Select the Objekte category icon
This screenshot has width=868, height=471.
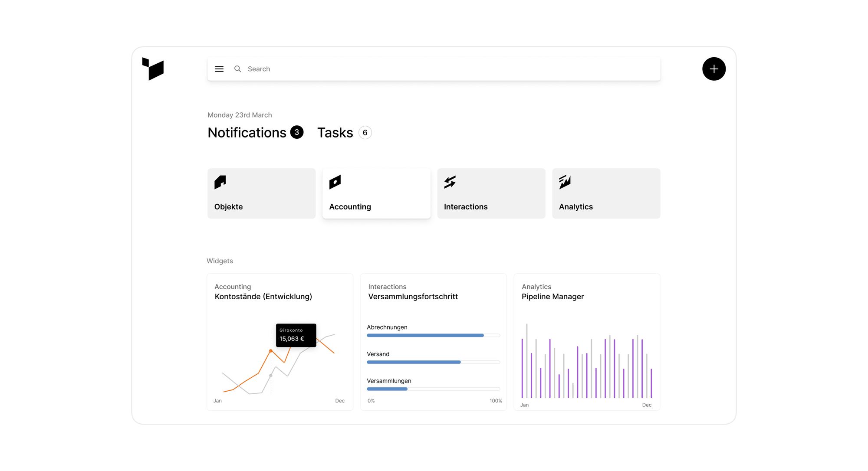click(220, 182)
